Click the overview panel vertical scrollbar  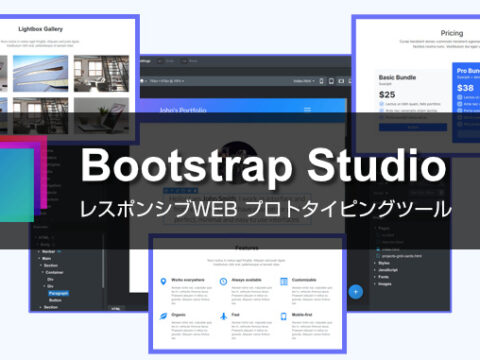click(103, 262)
